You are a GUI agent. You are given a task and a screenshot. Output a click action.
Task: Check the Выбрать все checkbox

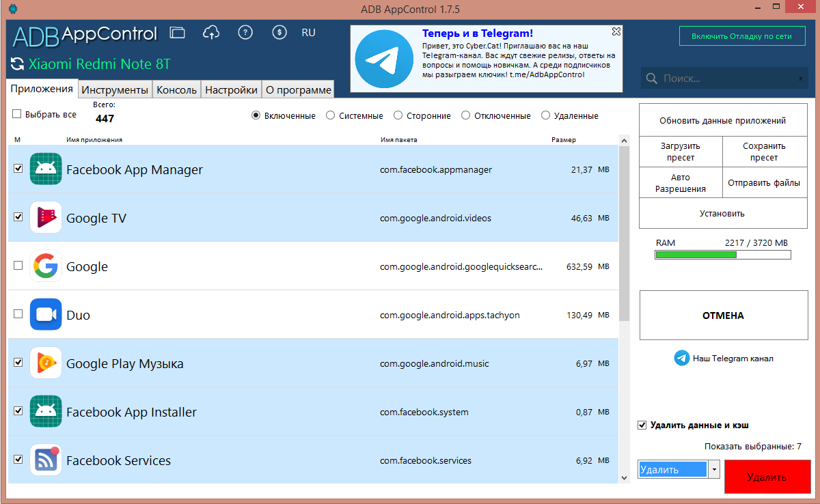[17, 114]
